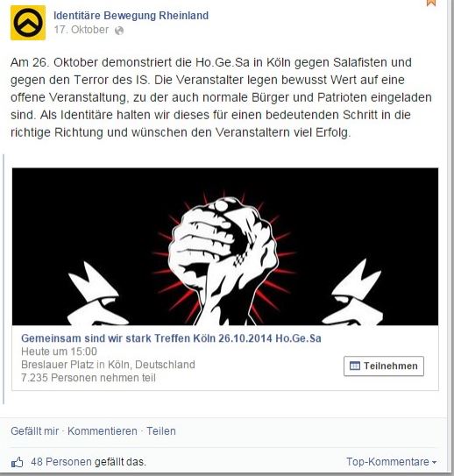454x476 pixels.
Task: Click the post body text about Ho.Ge.Sa
Action: pos(221,97)
